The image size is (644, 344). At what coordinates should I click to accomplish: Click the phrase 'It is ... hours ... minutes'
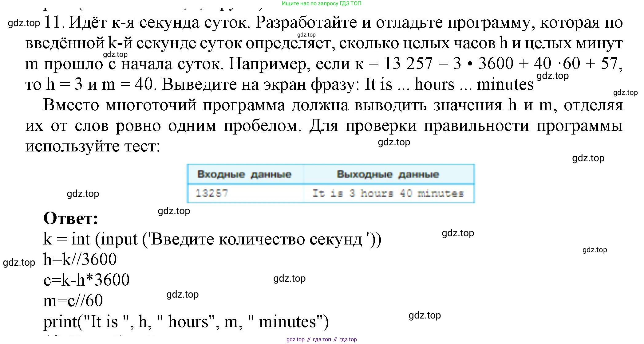point(449,84)
